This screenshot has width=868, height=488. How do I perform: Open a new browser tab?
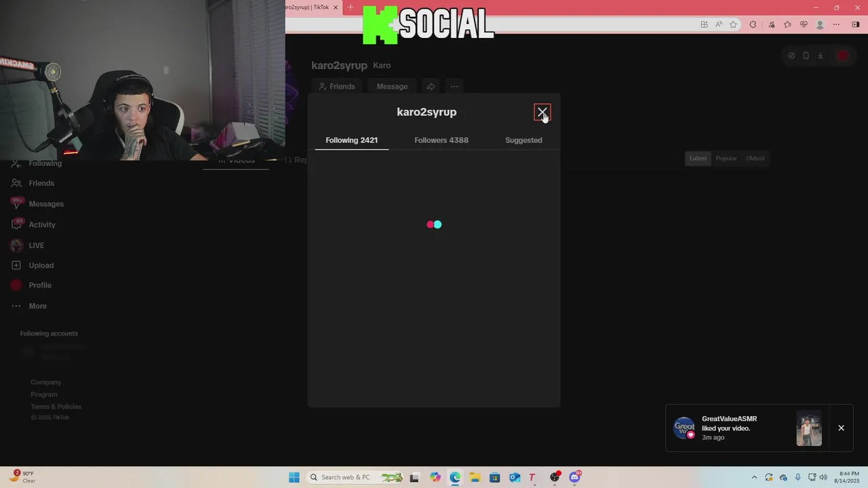(x=351, y=7)
